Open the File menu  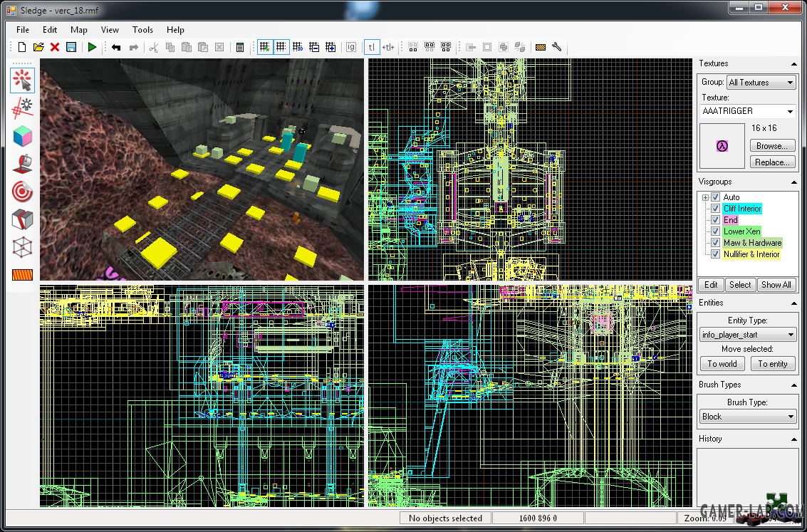point(23,30)
